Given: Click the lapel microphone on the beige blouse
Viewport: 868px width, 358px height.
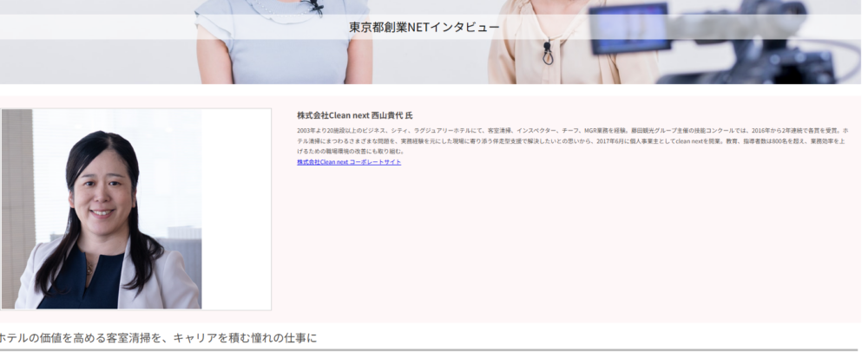Looking at the screenshot, I should [547, 52].
